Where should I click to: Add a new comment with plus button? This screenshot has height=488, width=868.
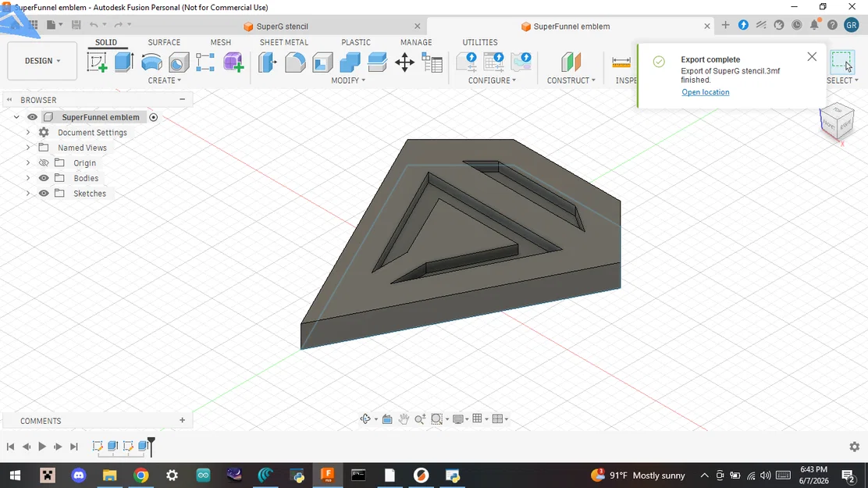click(x=182, y=420)
